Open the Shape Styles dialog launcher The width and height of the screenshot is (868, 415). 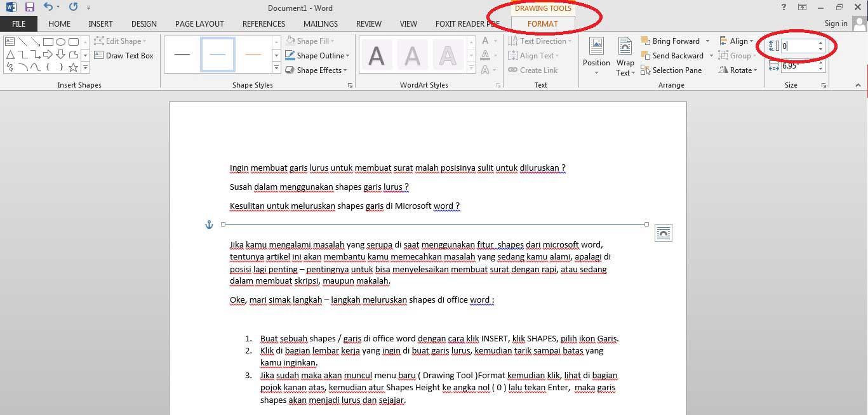coord(349,85)
